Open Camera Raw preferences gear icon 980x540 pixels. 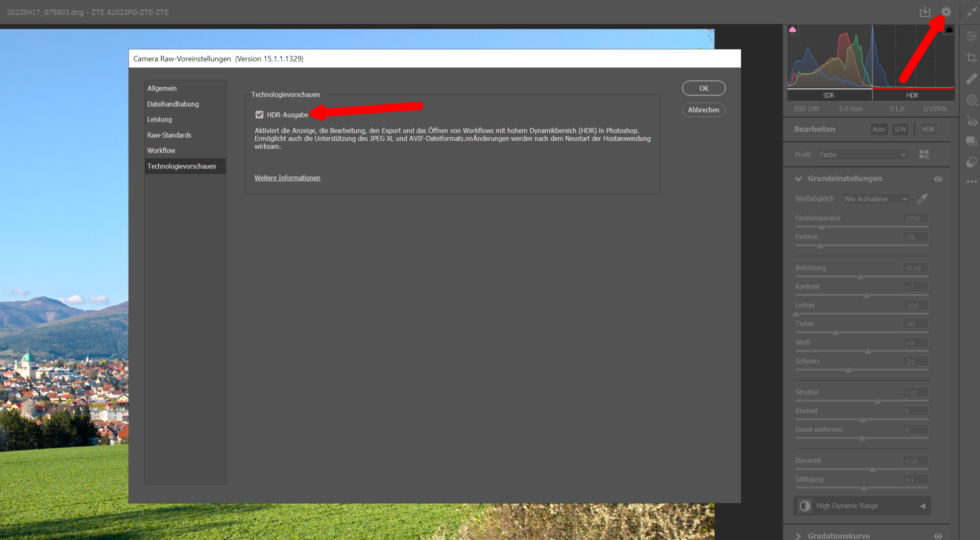click(946, 12)
